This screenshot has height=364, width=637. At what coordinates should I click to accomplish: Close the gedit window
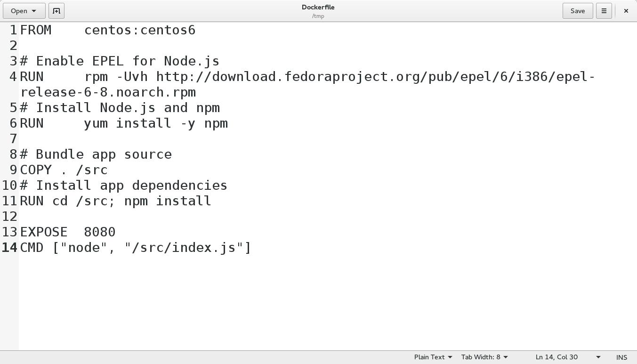[x=626, y=11]
